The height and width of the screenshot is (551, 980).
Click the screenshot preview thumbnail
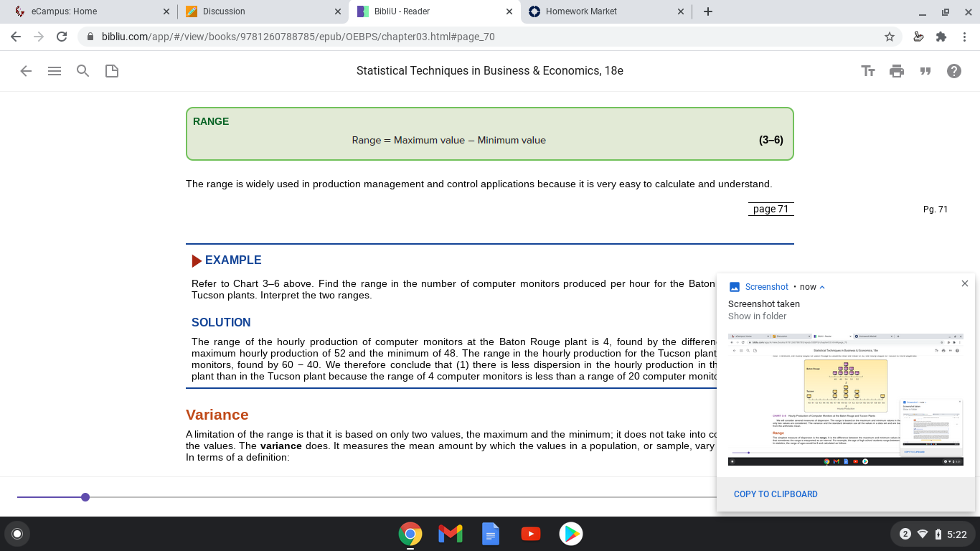point(845,399)
